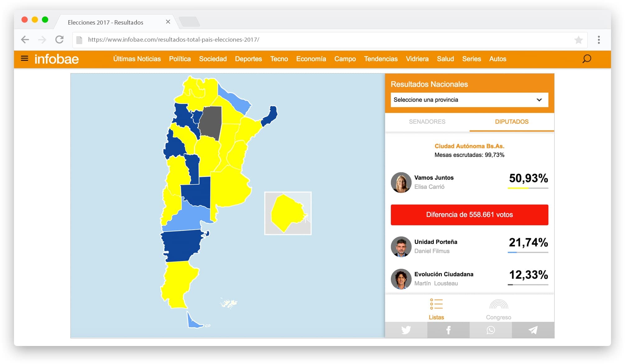This screenshot has height=364, width=625.
Task: Open the infobae hamburger menu
Action: pyautogui.click(x=24, y=58)
